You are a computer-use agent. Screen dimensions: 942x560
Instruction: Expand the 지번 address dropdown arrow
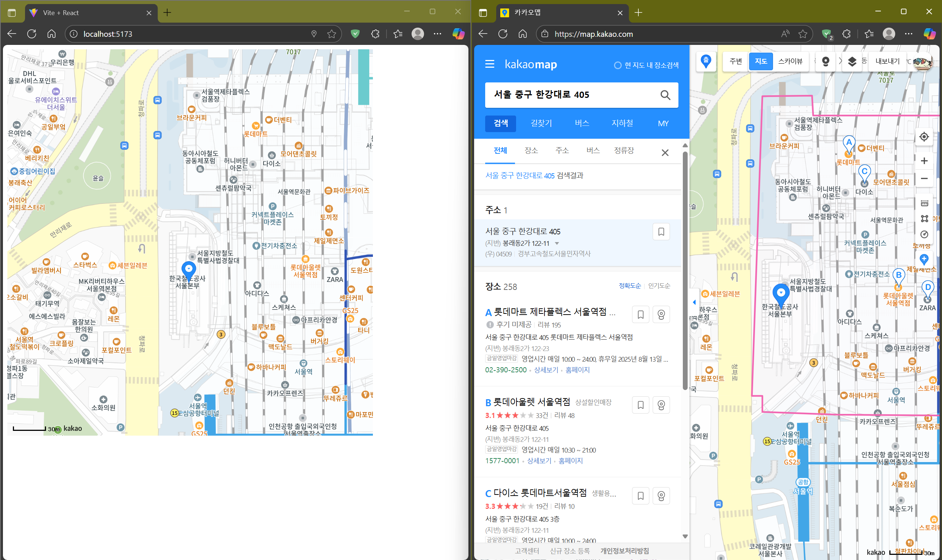tap(557, 244)
